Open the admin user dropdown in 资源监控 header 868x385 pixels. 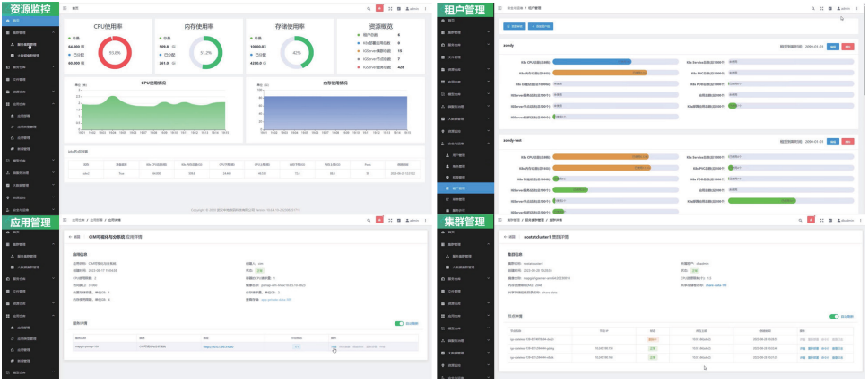pyautogui.click(x=412, y=7)
